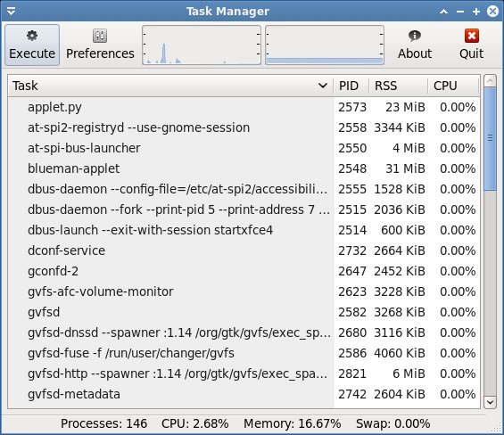Sort by Task column header

click(170, 86)
